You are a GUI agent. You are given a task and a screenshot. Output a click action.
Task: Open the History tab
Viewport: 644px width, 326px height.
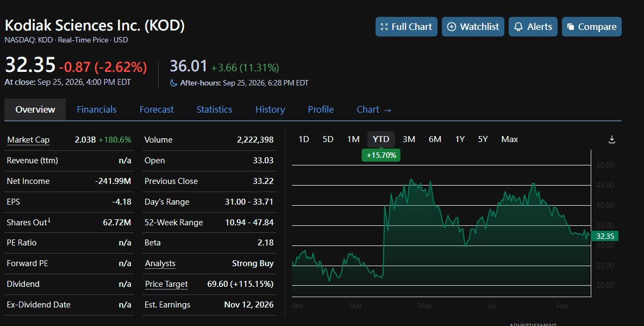[270, 109]
